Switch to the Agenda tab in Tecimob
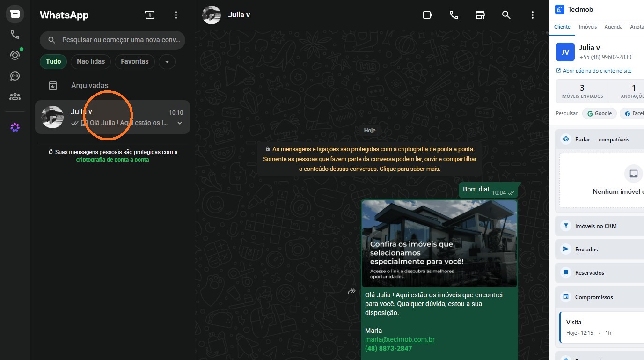This screenshot has width=644, height=360. (x=613, y=27)
